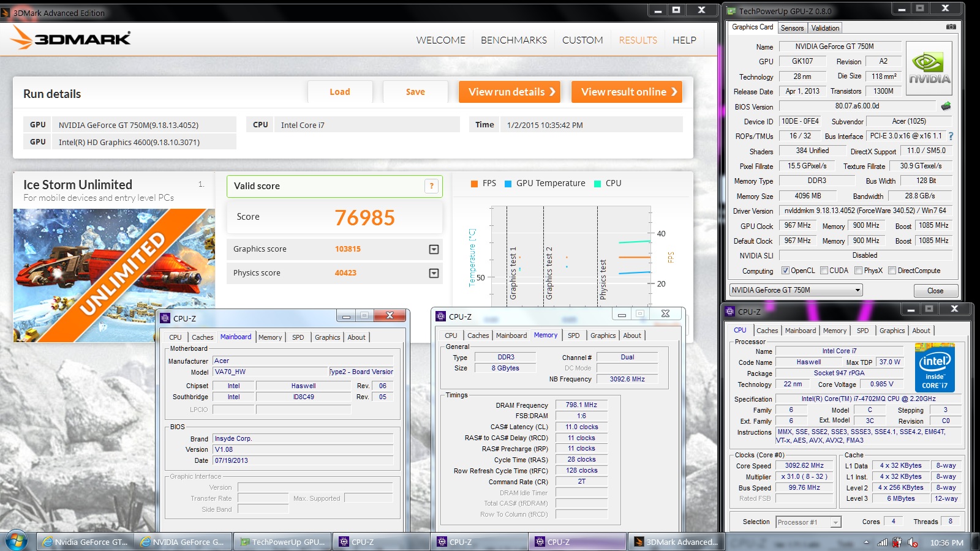This screenshot has height=551, width=980.
Task: Expand the Graphics score details
Action: tap(434, 249)
